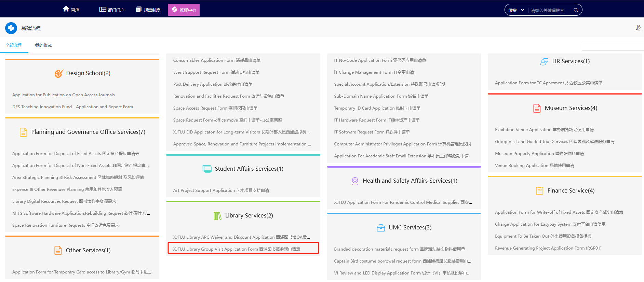Image resolution: width=644 pixels, height=282 pixels.
Task: Click the workflow filter input box
Action: pyautogui.click(x=613, y=46)
